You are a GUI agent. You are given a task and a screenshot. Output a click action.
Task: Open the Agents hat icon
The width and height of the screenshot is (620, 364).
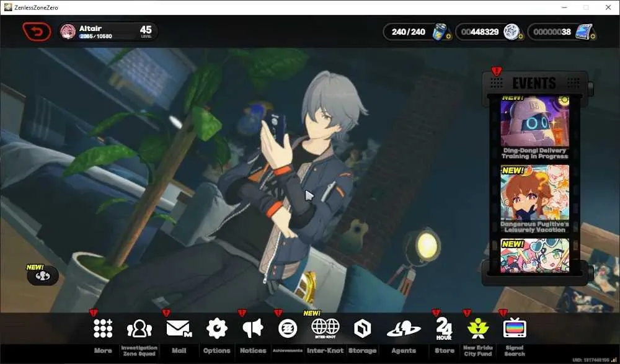pyautogui.click(x=404, y=329)
